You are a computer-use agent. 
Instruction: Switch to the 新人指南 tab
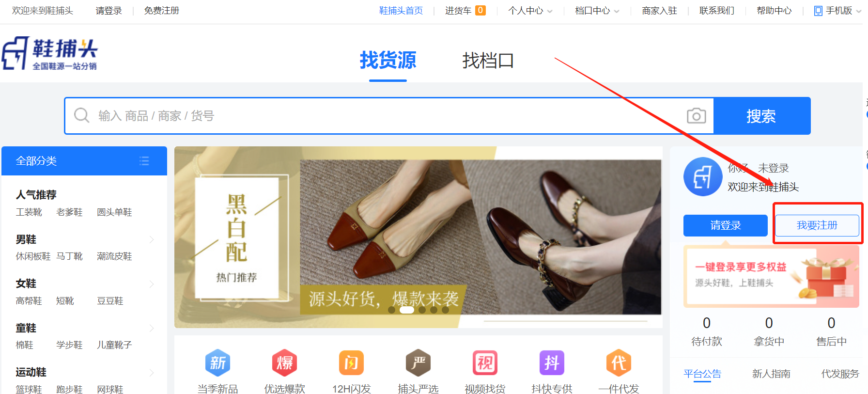[771, 374]
